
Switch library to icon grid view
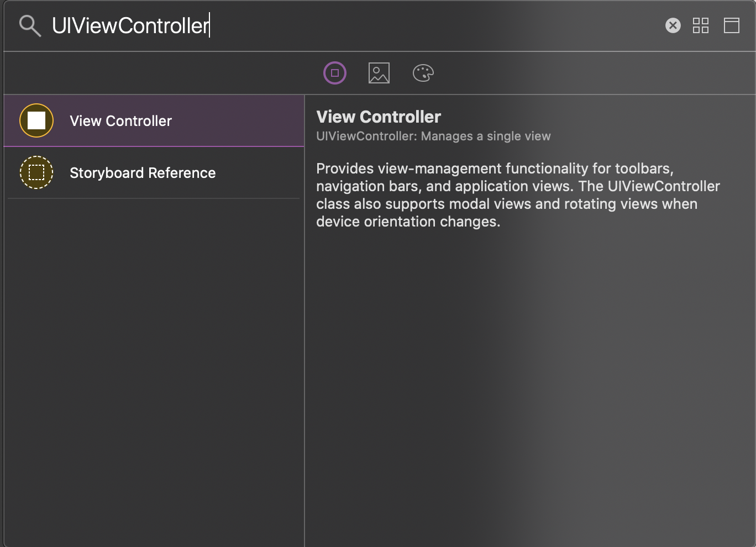tap(701, 25)
